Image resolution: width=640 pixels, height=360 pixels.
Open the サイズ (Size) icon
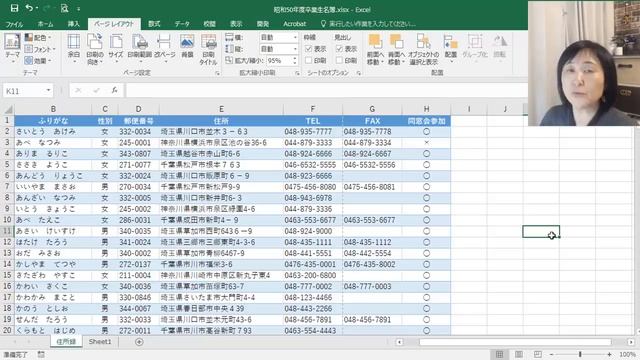coord(116,48)
